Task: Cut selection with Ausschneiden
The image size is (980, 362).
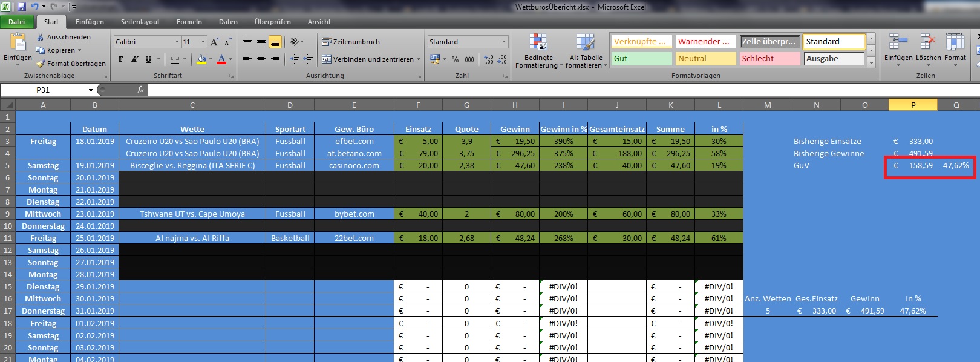Action: [x=64, y=37]
